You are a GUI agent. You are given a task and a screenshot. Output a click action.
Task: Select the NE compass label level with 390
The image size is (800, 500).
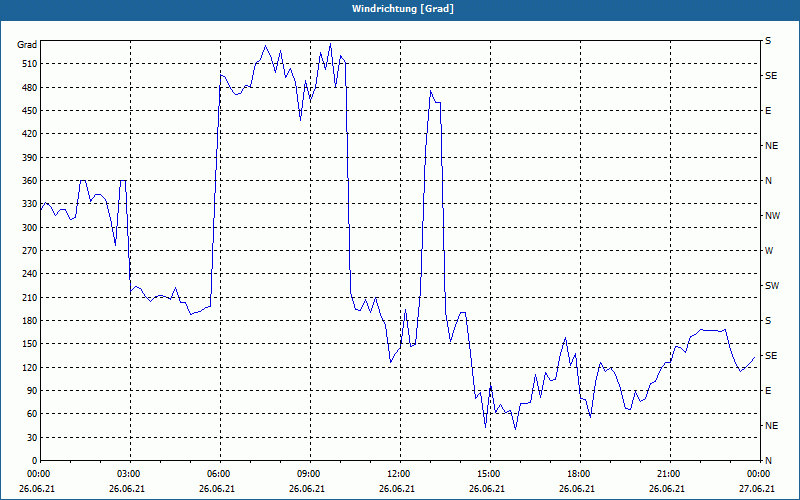pos(771,146)
